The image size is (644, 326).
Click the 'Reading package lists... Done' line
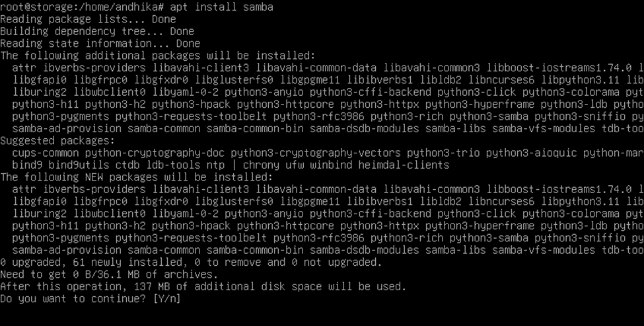88,19
